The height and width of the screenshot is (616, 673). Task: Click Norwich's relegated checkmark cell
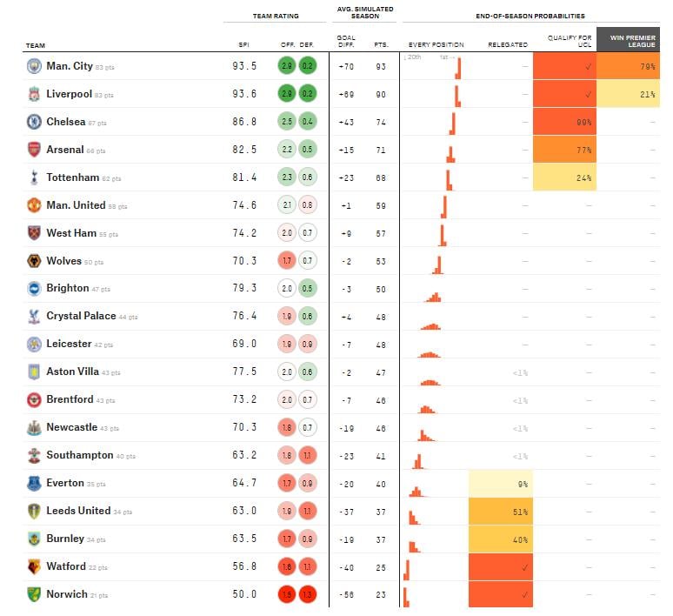[x=501, y=594]
